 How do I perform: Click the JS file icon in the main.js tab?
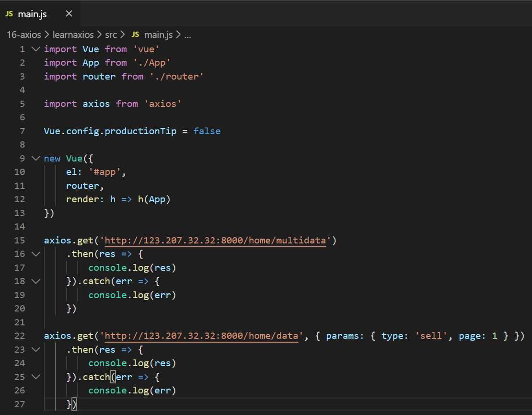(x=9, y=13)
